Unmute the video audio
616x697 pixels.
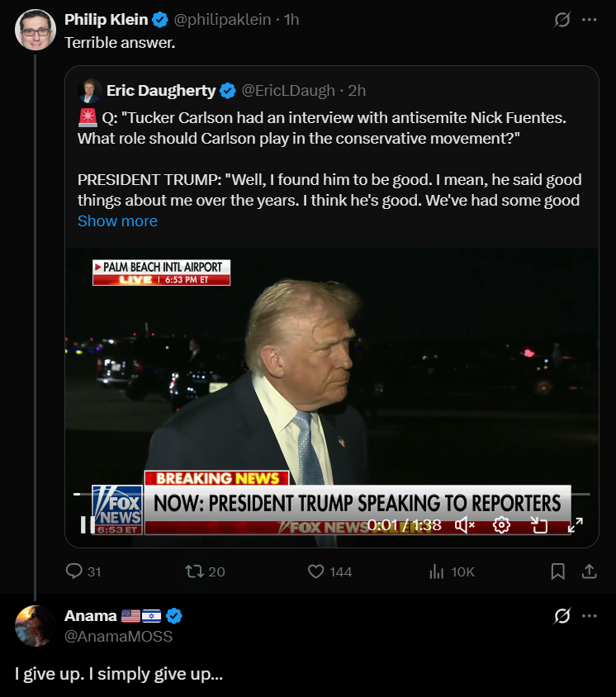tap(464, 524)
